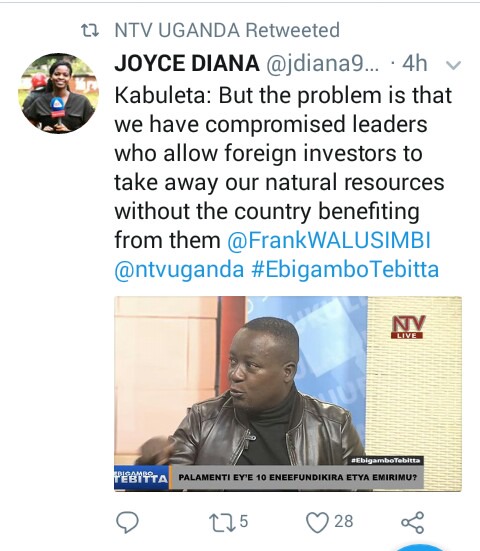This screenshot has height=551, width=480.
Task: Open the @ntvuganda mention
Action: click(x=179, y=270)
